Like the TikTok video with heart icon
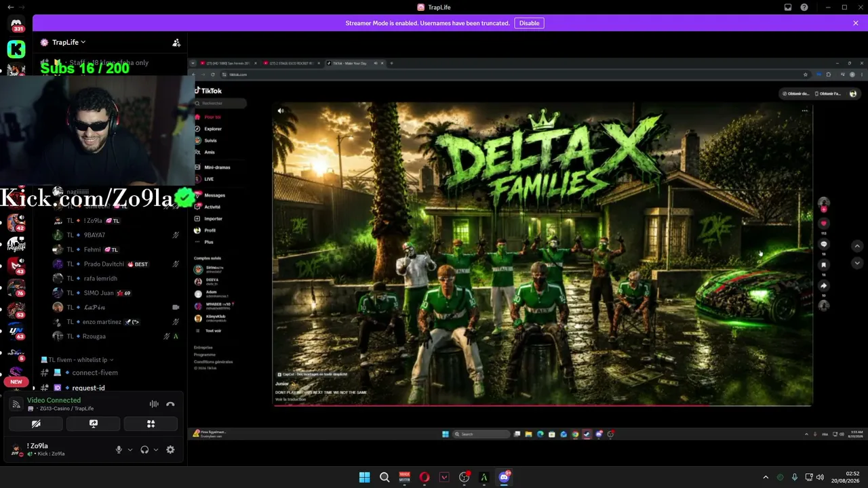 pyautogui.click(x=824, y=224)
